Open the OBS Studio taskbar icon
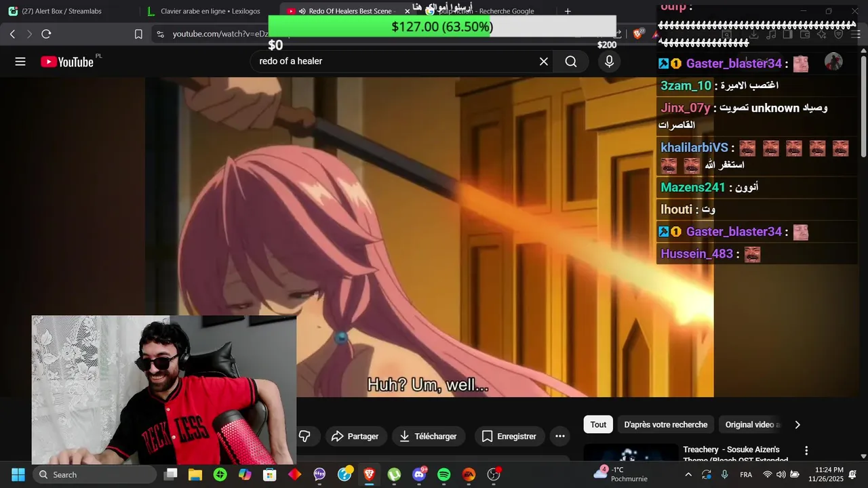The width and height of the screenshot is (868, 488). click(x=494, y=474)
